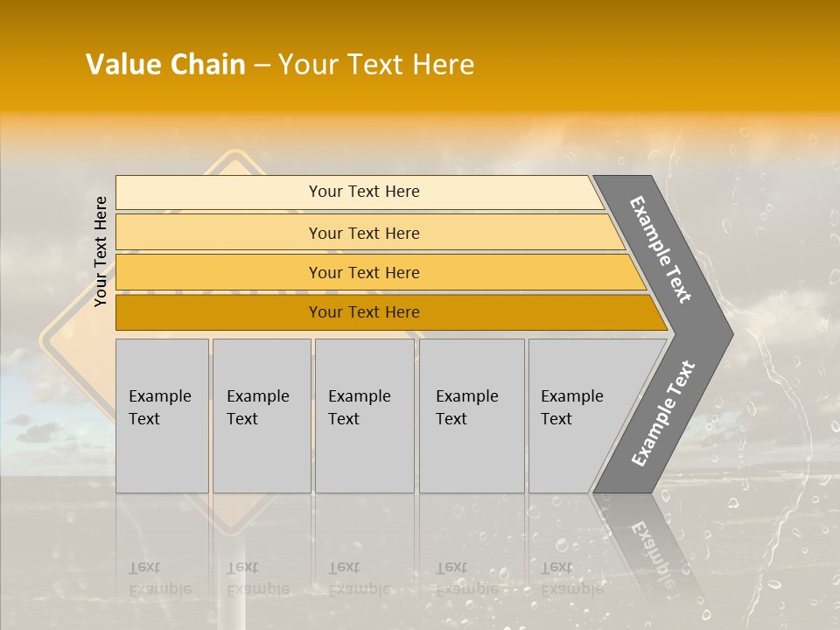Select the second gray Example Text box

click(x=261, y=416)
